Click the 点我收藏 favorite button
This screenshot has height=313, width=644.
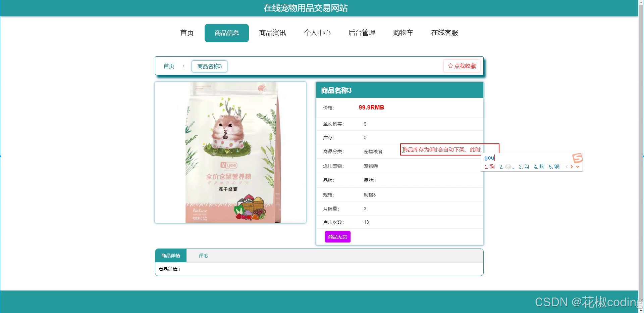(462, 66)
